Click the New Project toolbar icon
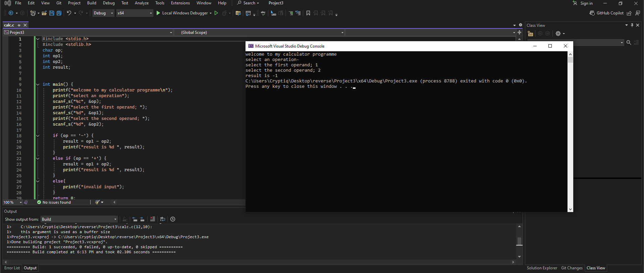This screenshot has width=644, height=273. [33, 13]
